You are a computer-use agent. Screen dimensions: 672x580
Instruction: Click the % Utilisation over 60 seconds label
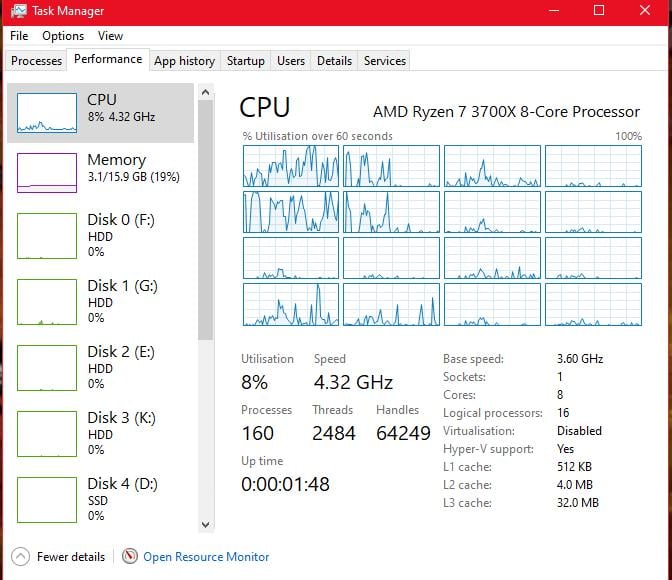[x=318, y=136]
